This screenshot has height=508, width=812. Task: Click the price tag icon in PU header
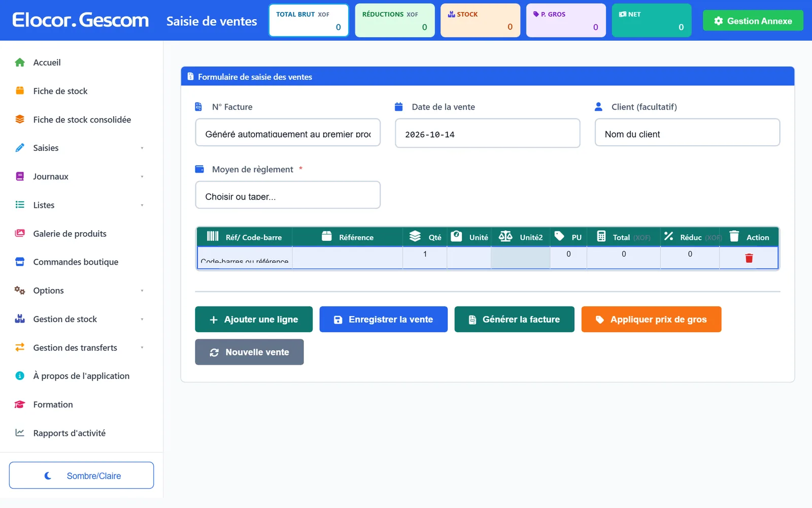click(559, 236)
